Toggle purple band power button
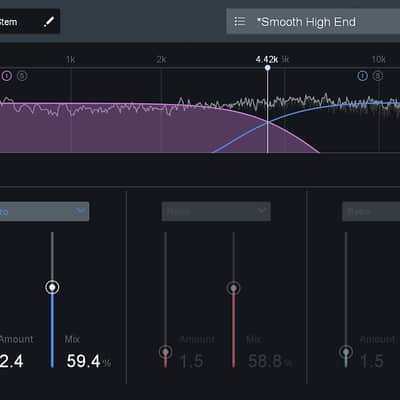This screenshot has height=400, width=400. click(7, 76)
